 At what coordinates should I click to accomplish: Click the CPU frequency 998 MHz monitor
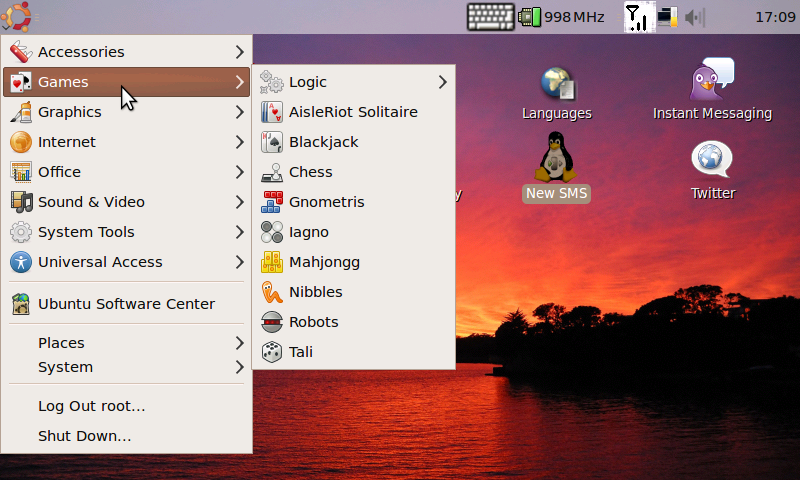pyautogui.click(x=562, y=17)
